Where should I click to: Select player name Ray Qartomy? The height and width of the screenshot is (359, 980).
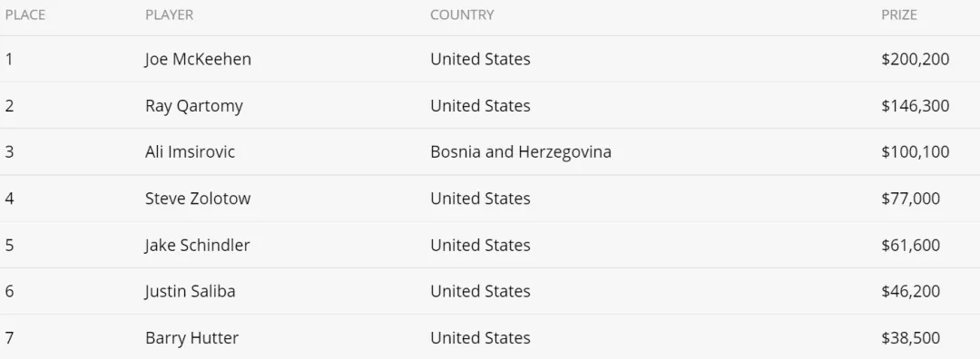[194, 106]
